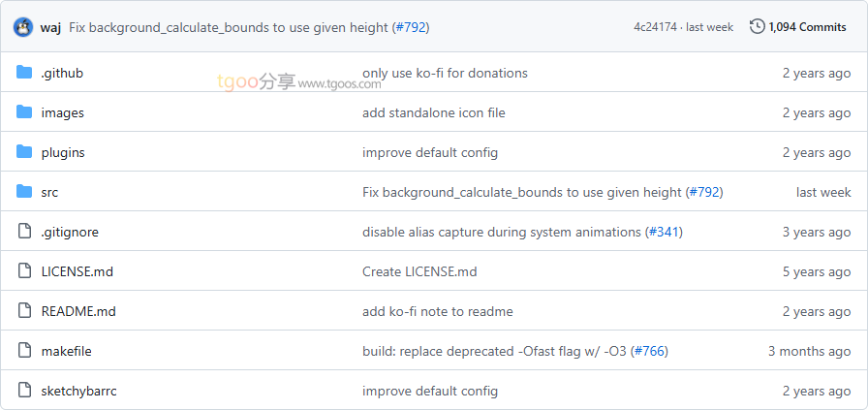Click the makefile file icon
868x410 pixels.
click(24, 351)
